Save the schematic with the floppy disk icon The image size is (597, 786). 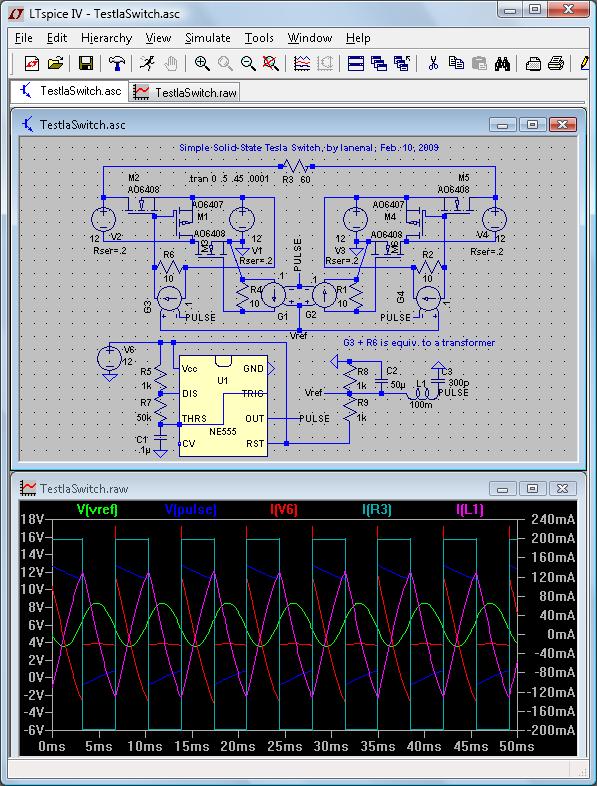[86, 63]
